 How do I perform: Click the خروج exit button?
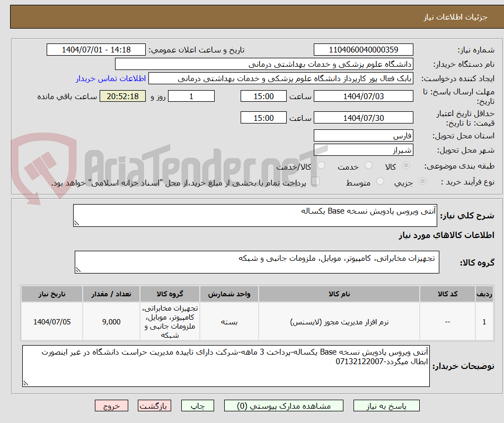click(x=111, y=406)
